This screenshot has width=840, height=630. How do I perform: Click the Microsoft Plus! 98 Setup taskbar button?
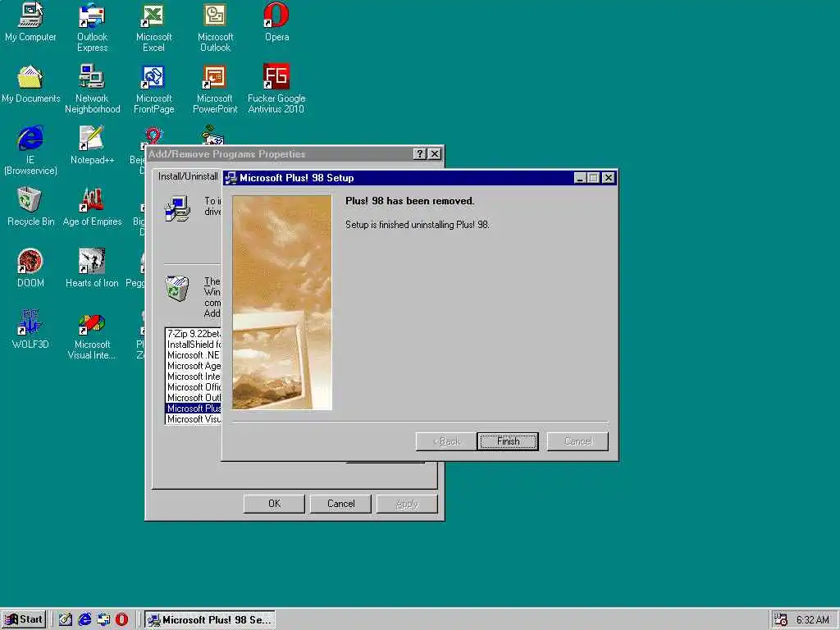click(x=210, y=619)
